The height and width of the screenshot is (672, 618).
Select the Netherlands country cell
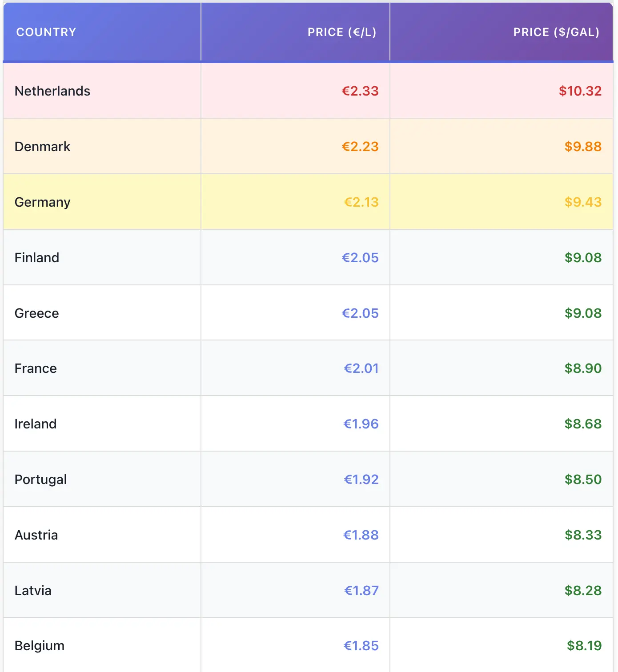point(52,91)
